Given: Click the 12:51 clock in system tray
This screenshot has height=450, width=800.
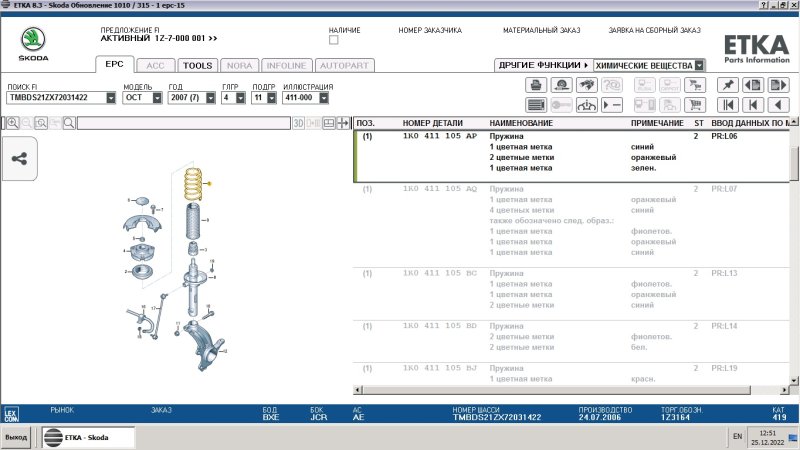Looking at the screenshot, I should (x=767, y=433).
